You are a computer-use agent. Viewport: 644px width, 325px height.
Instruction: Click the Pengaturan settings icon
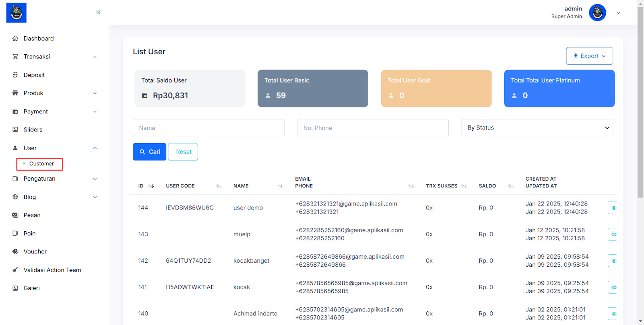tap(15, 179)
